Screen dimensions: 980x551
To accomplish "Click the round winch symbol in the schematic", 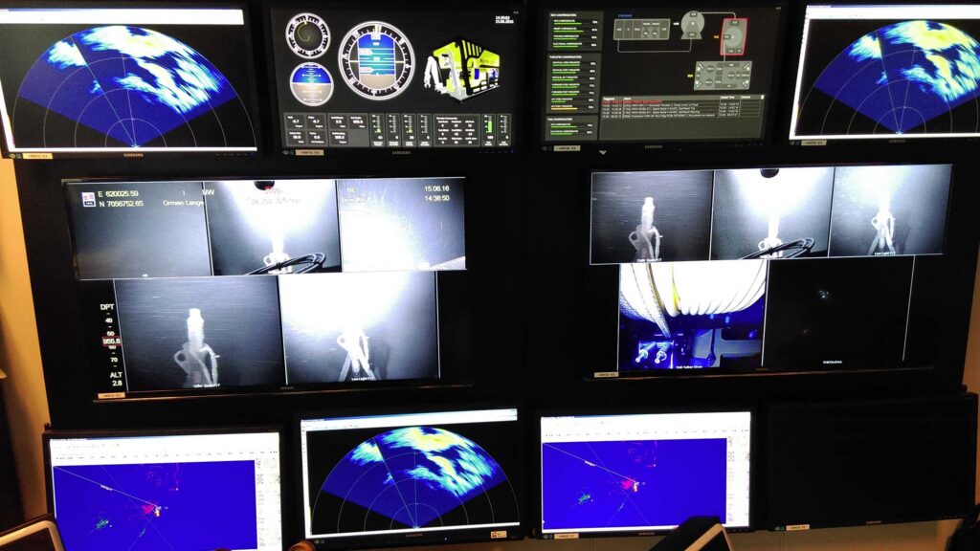I will 692,24.
